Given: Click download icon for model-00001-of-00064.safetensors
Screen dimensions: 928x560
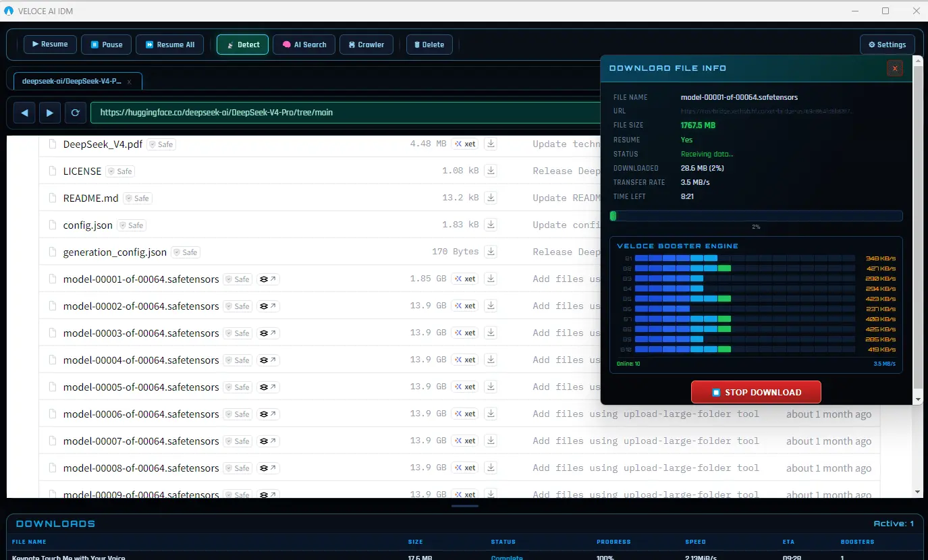Looking at the screenshot, I should click(491, 279).
